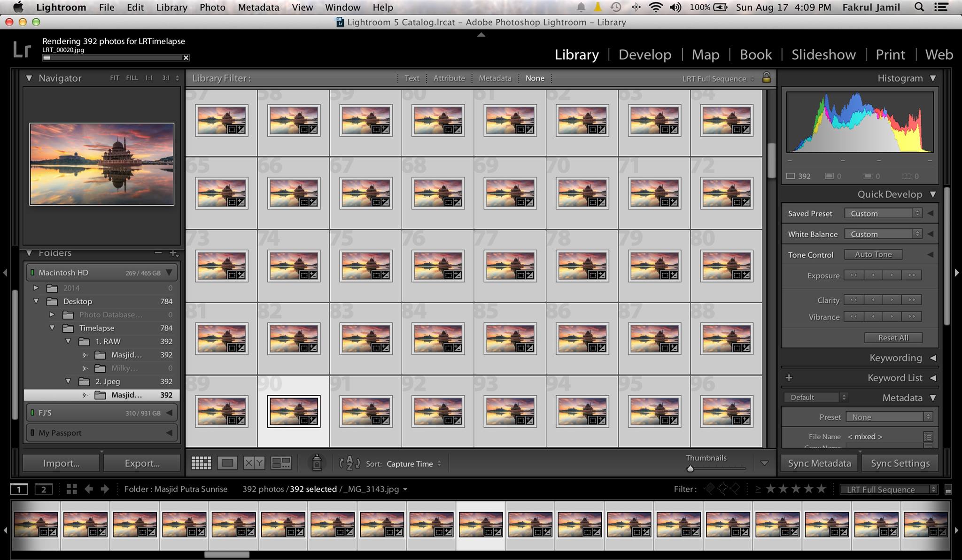Switch to Grid view
Screen dimensions: 962x560
(x=201, y=463)
